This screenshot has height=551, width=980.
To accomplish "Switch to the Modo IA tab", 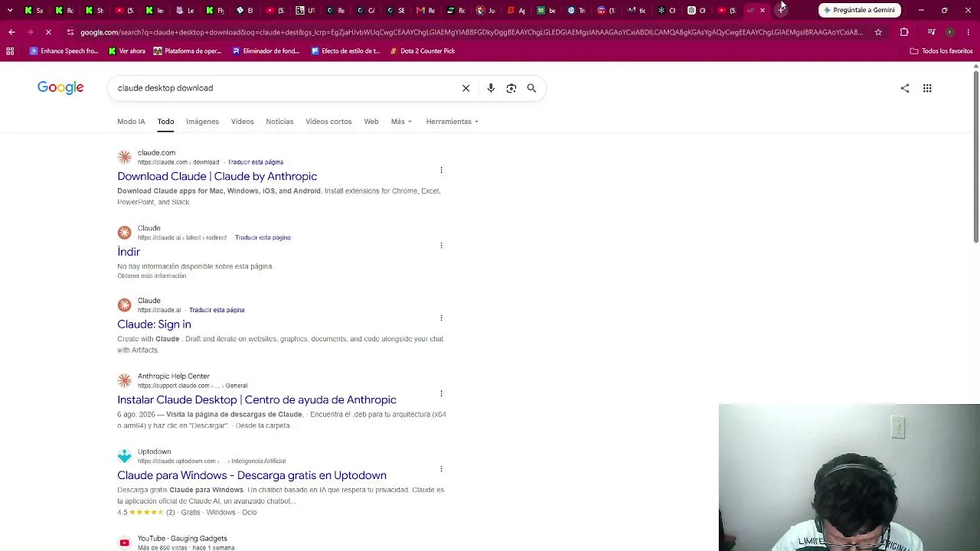I will pyautogui.click(x=131, y=122).
